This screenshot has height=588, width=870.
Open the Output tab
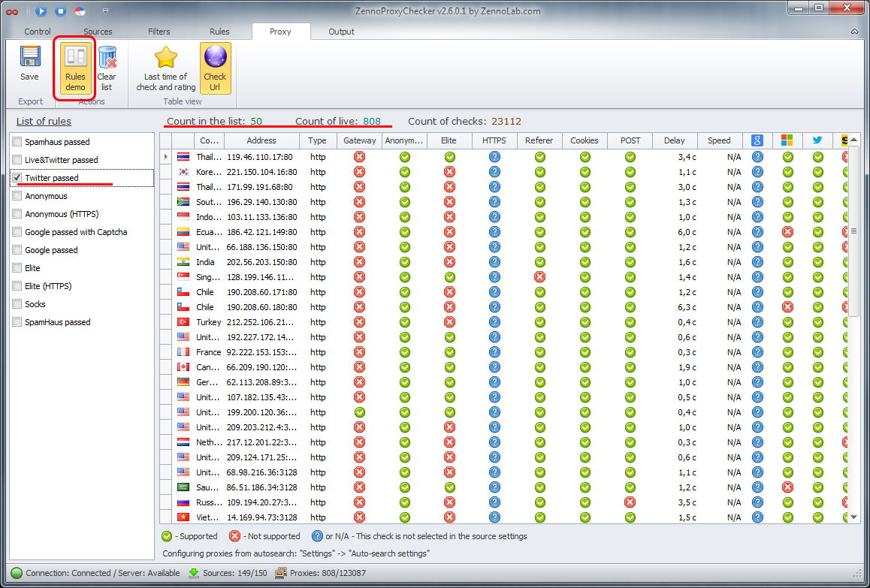341,32
